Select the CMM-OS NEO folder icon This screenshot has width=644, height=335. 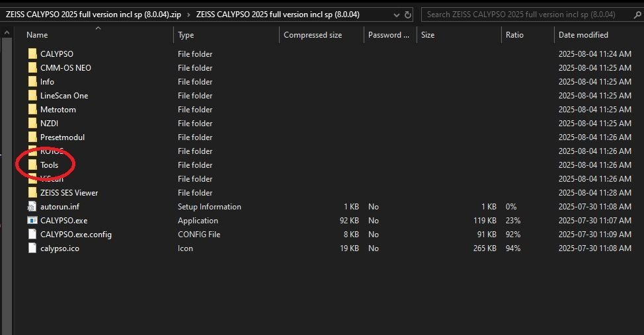pyautogui.click(x=32, y=68)
